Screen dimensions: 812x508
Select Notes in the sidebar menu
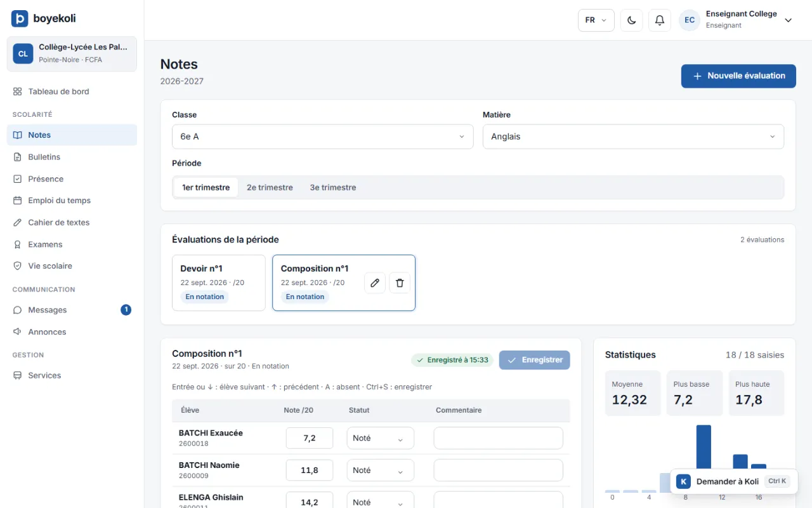point(72,135)
